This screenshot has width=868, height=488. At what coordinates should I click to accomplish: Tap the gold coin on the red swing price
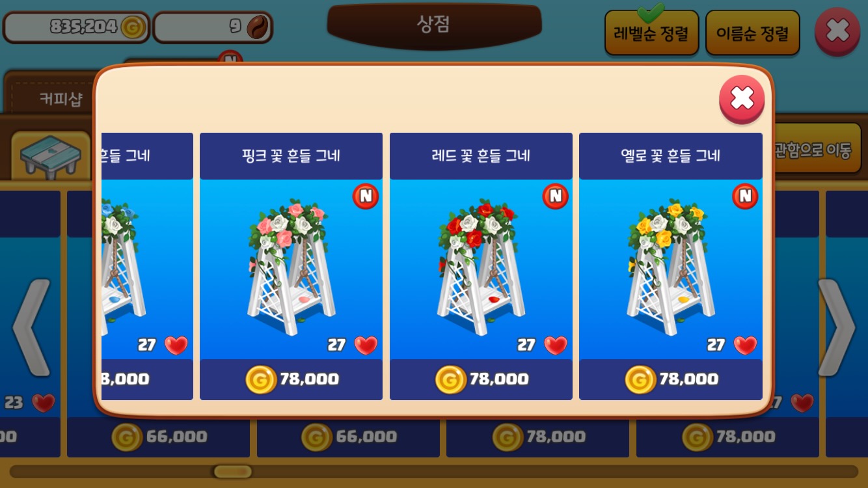tap(450, 379)
